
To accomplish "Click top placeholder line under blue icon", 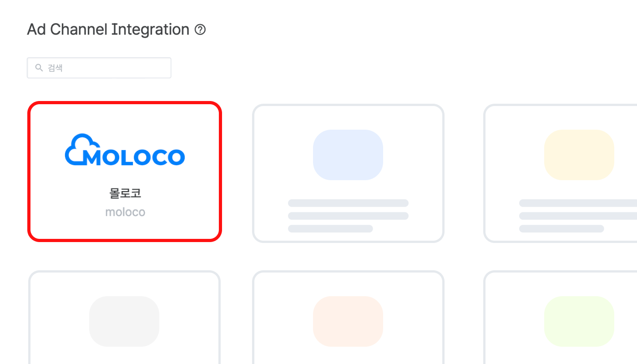I will (x=348, y=203).
